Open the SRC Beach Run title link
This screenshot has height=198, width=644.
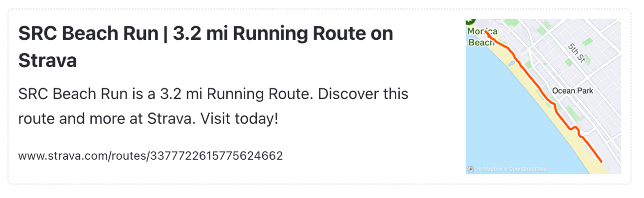click(x=205, y=47)
